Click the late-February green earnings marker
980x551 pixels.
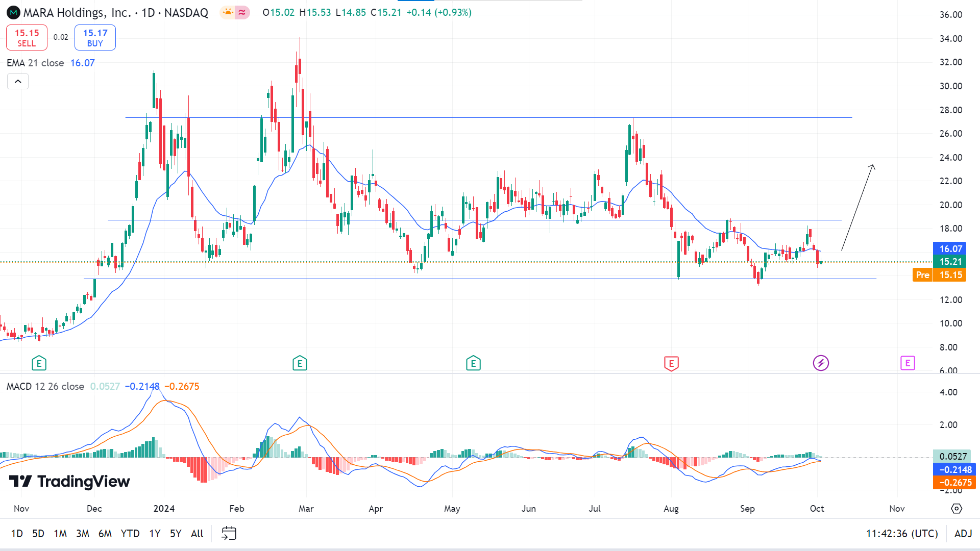300,363
